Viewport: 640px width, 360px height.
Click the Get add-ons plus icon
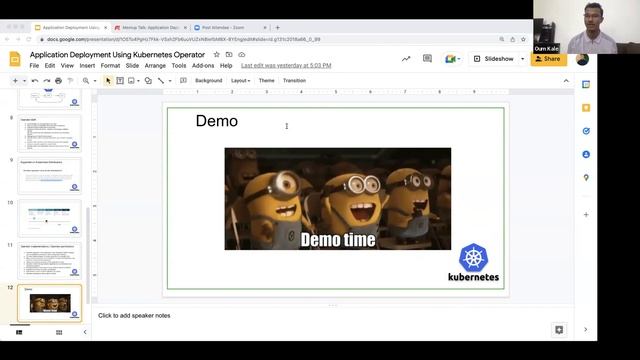[x=586, y=214]
